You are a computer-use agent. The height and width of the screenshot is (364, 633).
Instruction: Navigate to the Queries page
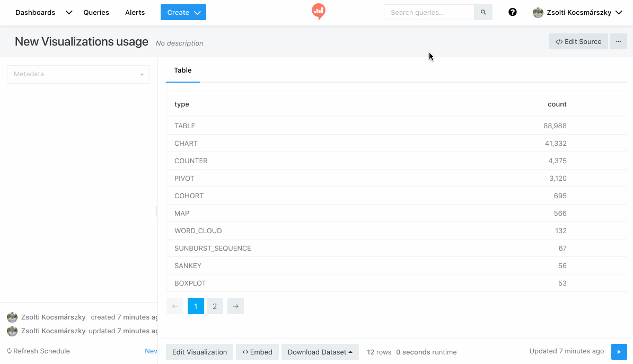(x=96, y=12)
